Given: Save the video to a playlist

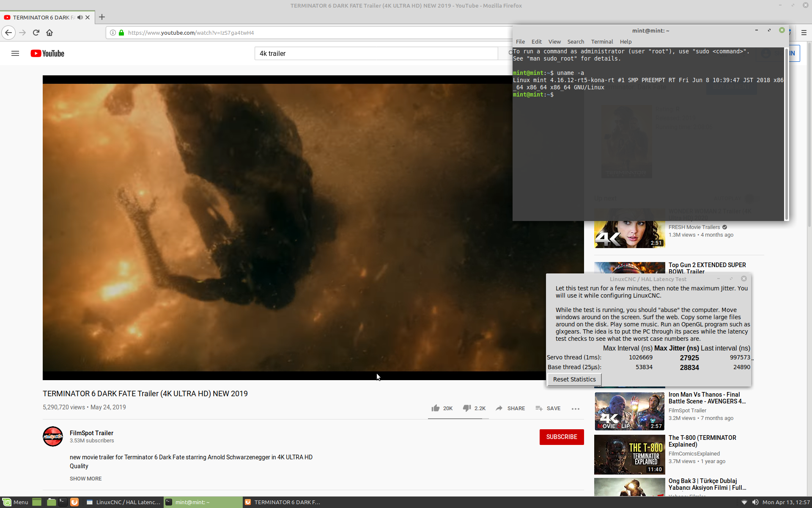Looking at the screenshot, I should pyautogui.click(x=548, y=408).
